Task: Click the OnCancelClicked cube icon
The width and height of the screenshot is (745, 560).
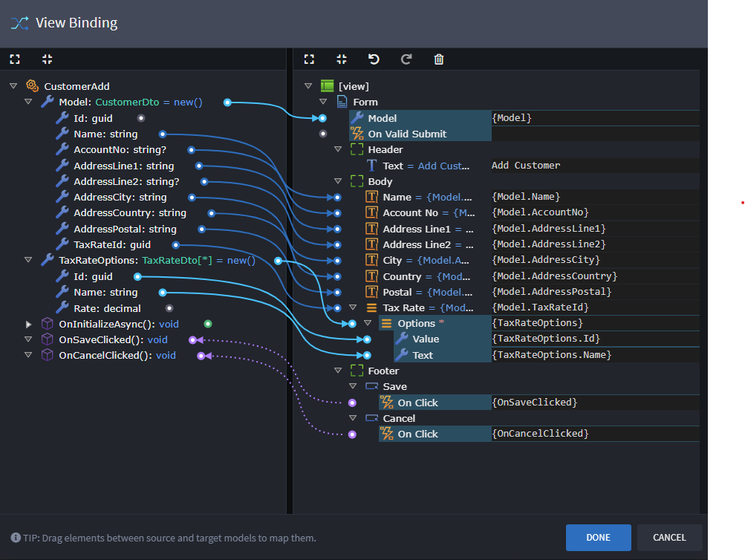Action: click(47, 355)
